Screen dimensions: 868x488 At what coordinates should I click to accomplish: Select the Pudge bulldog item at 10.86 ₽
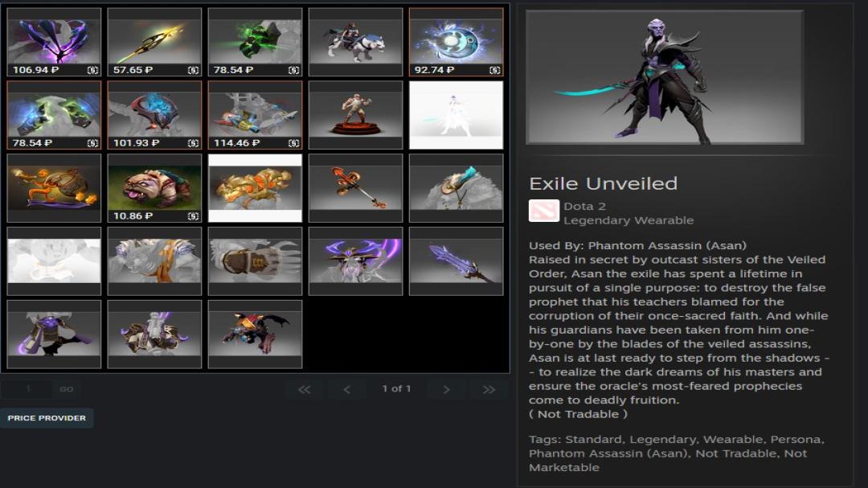[x=154, y=188]
